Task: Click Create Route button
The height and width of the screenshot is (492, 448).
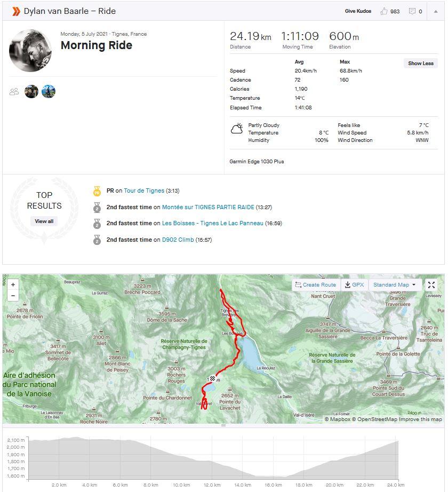Action: (x=316, y=285)
